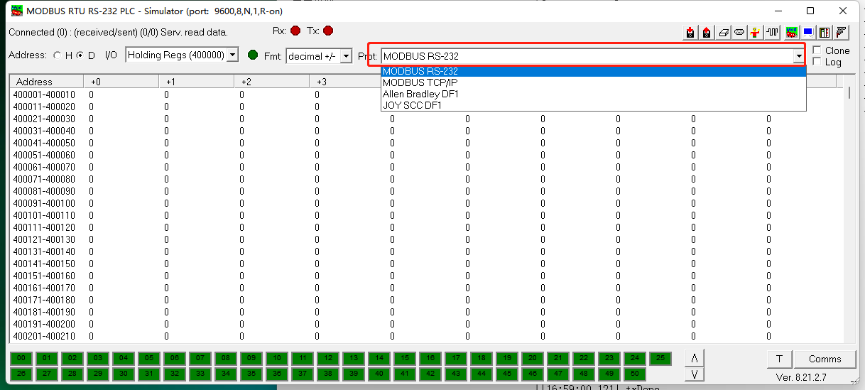Click the T button beside Comms
Image resolution: width=865 pixels, height=390 pixels.
(779, 359)
